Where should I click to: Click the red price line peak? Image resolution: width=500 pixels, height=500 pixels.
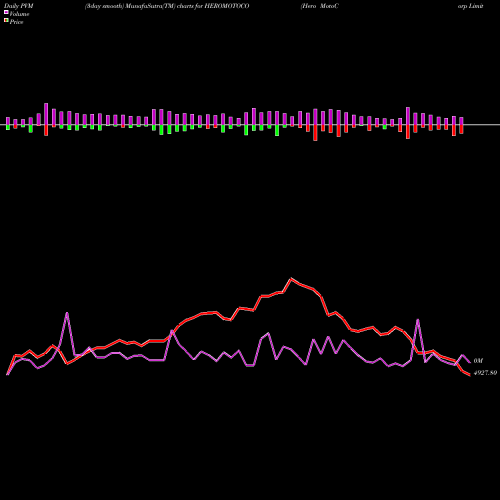[291, 279]
